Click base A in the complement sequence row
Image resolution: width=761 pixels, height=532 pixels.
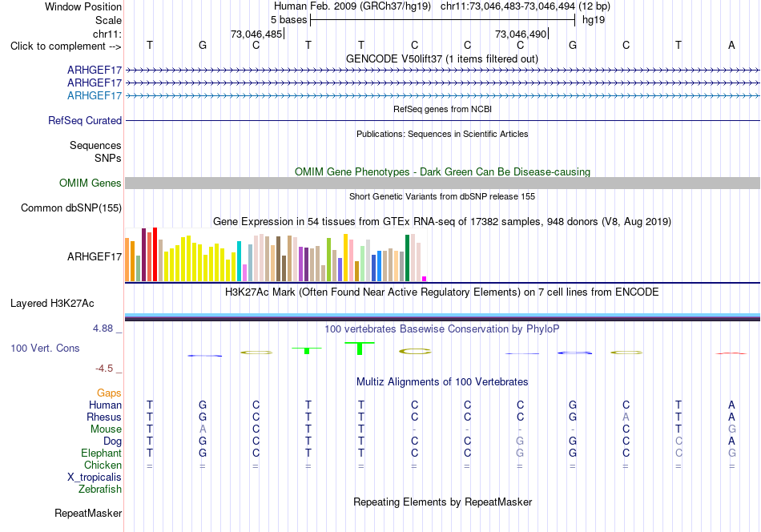click(x=731, y=45)
